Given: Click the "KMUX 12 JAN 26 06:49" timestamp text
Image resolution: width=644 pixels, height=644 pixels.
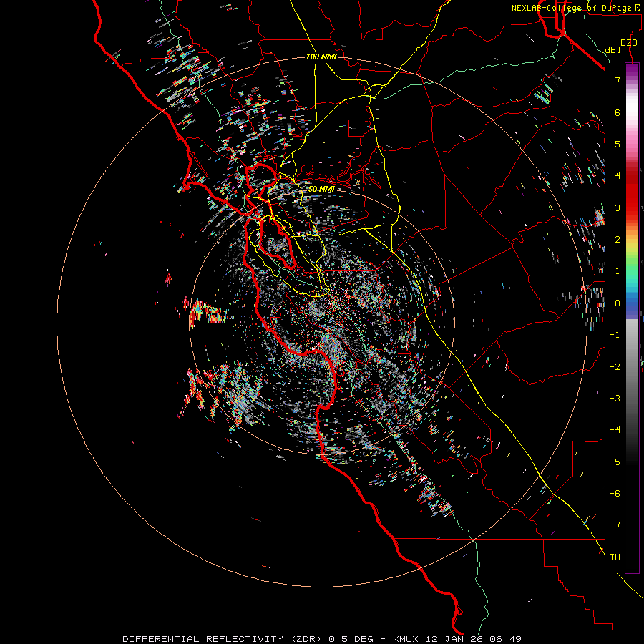Looking at the screenshot, I should 457,639.
